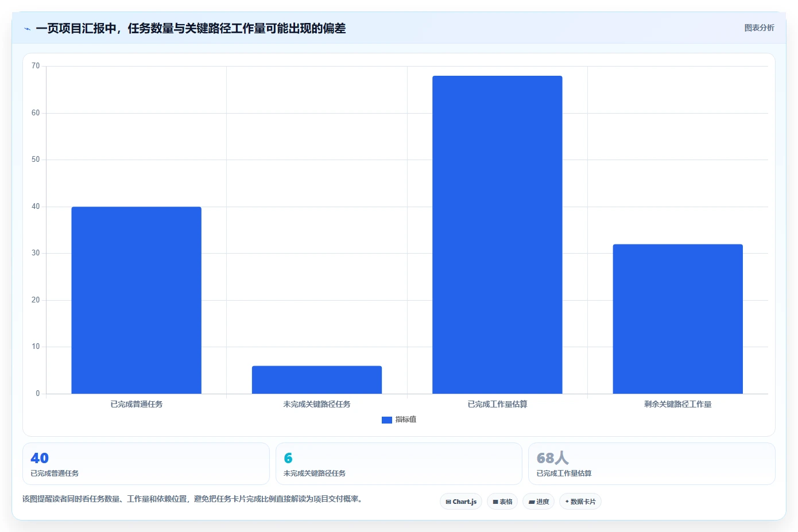Click the x-axis label 已完成工作量估算
Viewport: 798px width, 532px height.
[x=497, y=405]
